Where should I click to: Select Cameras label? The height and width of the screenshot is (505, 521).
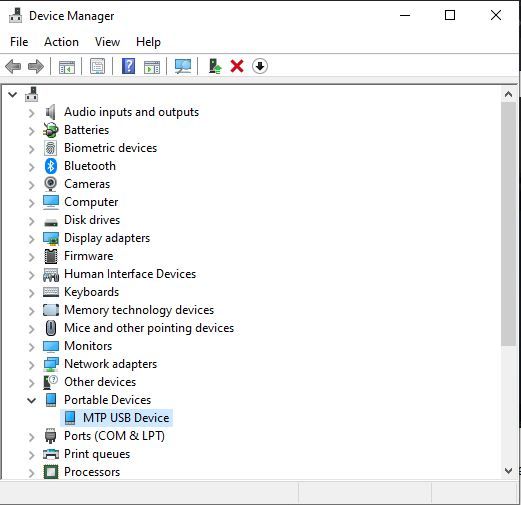pyautogui.click(x=87, y=184)
